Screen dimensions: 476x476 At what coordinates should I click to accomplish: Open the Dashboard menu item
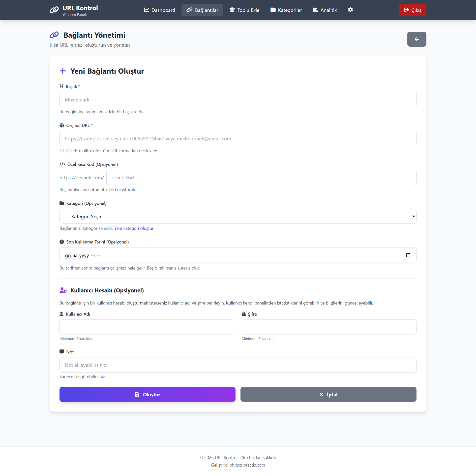159,10
